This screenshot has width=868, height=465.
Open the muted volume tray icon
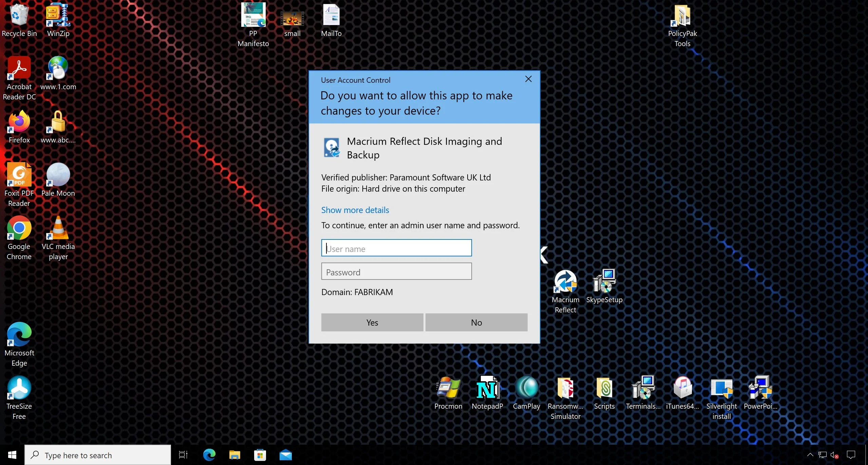coord(835,455)
